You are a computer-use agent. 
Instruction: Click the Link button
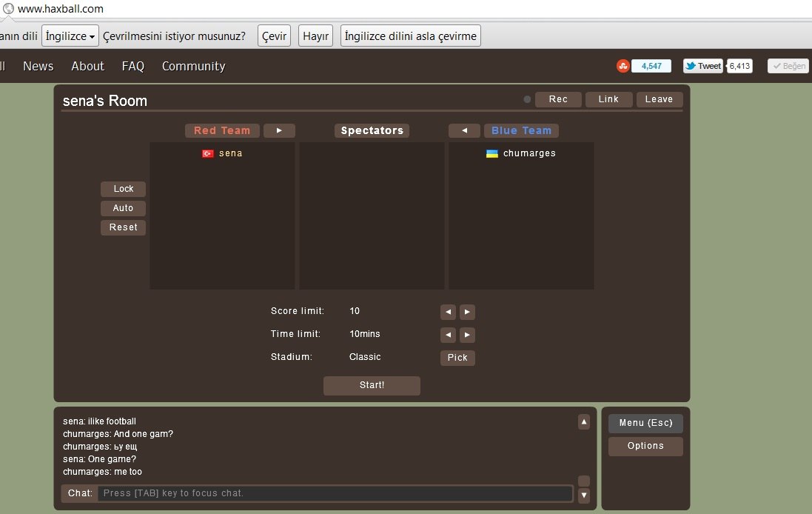tap(608, 99)
